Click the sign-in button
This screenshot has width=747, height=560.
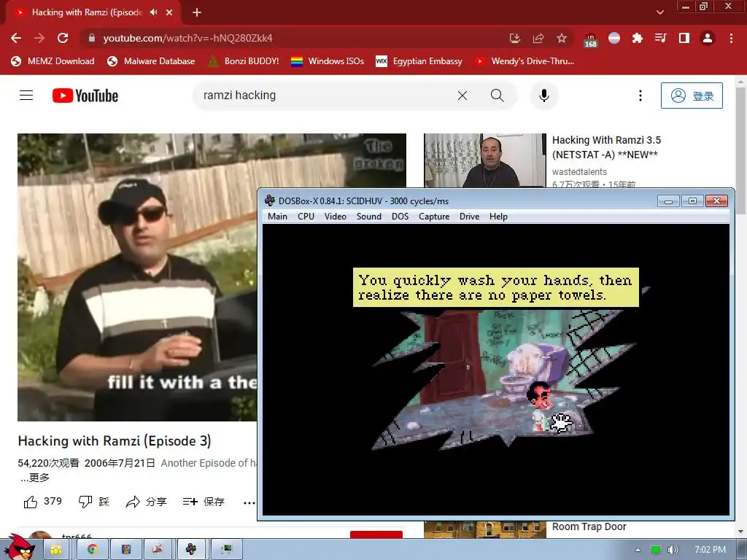(692, 96)
